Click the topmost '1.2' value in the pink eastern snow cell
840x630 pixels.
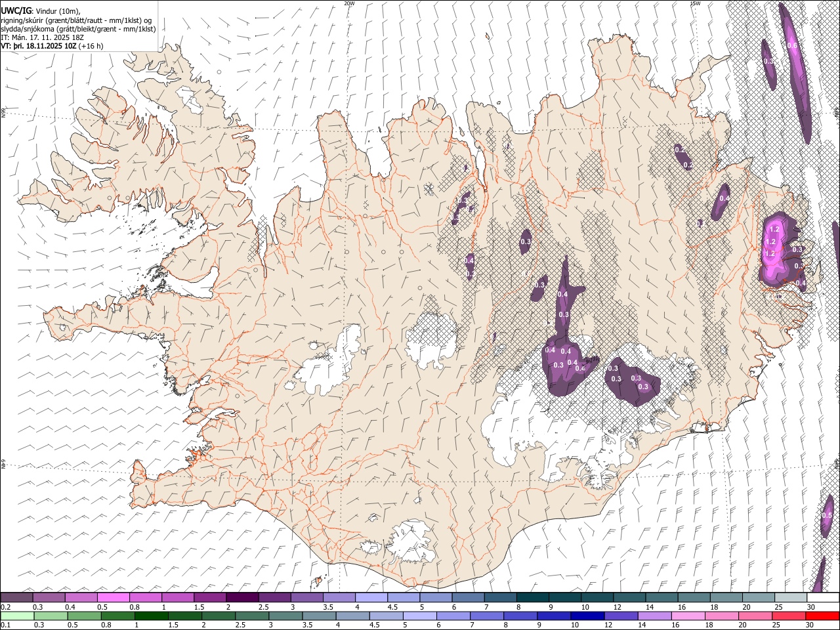(x=774, y=229)
